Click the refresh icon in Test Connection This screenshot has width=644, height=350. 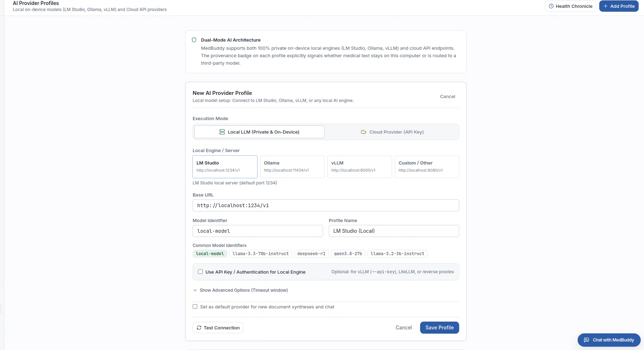[x=199, y=328]
